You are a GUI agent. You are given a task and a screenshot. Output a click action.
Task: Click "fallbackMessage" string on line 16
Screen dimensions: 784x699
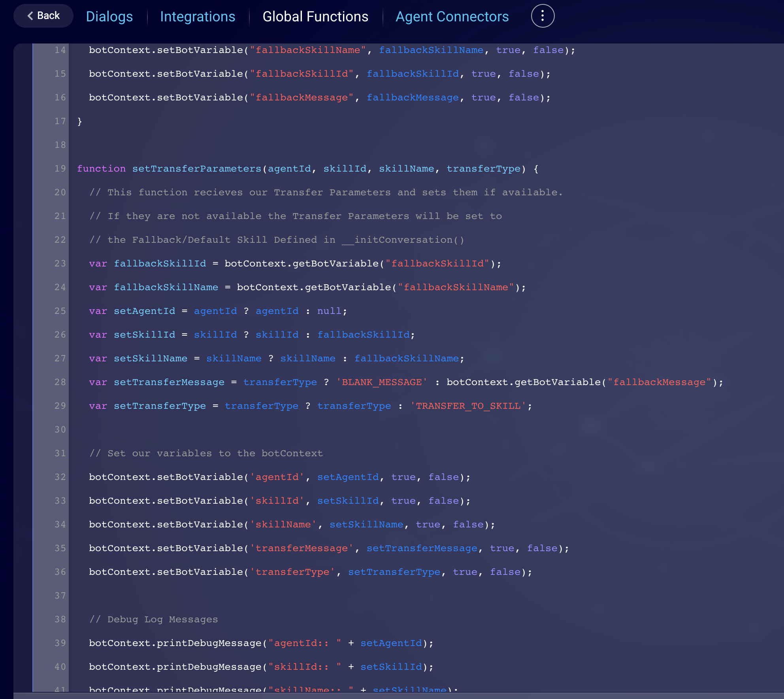click(x=302, y=98)
